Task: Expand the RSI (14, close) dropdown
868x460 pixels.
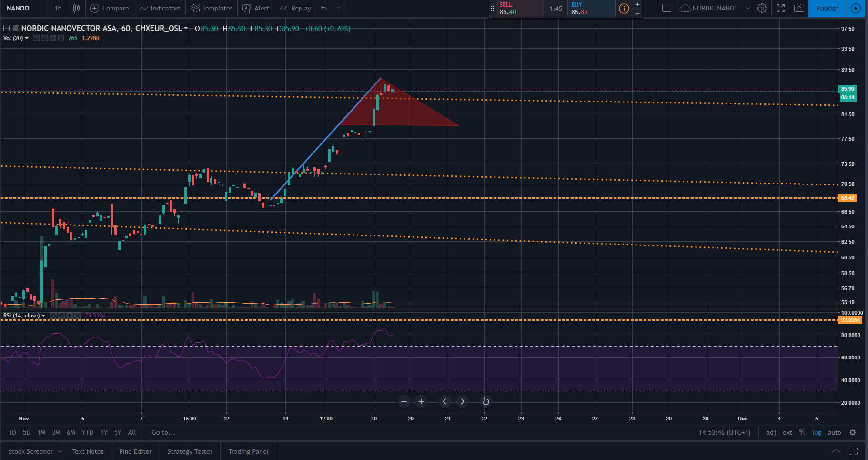Action: [x=43, y=316]
